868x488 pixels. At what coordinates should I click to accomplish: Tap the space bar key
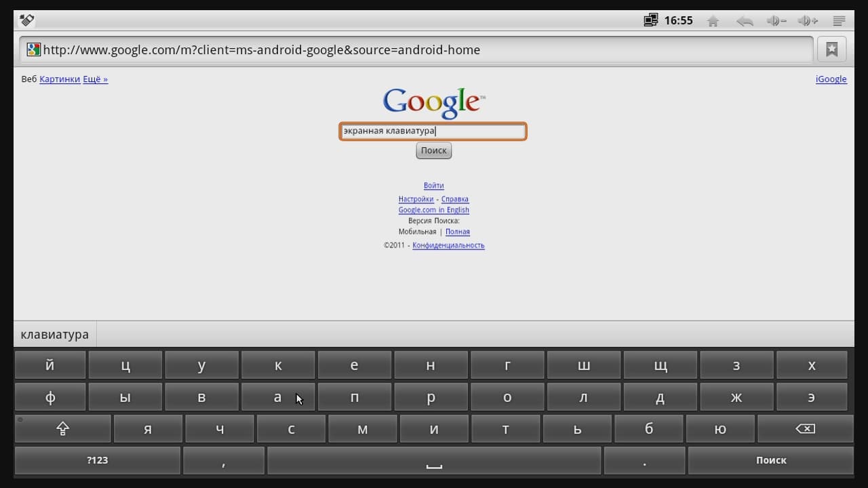click(x=434, y=460)
